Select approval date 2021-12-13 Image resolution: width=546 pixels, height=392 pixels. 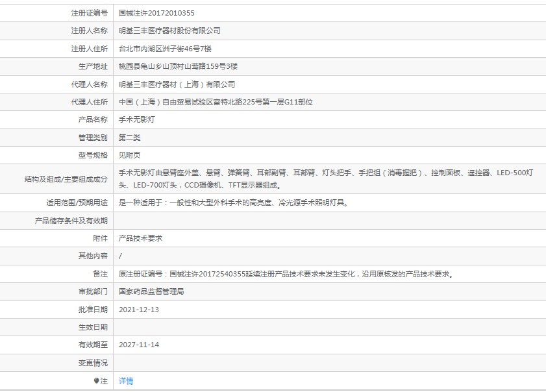[x=138, y=310]
